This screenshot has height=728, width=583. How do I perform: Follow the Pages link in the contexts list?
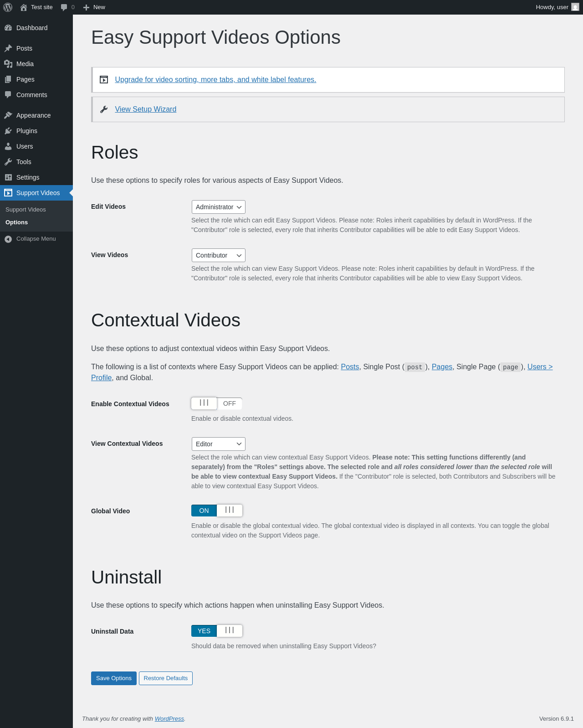[x=442, y=367]
